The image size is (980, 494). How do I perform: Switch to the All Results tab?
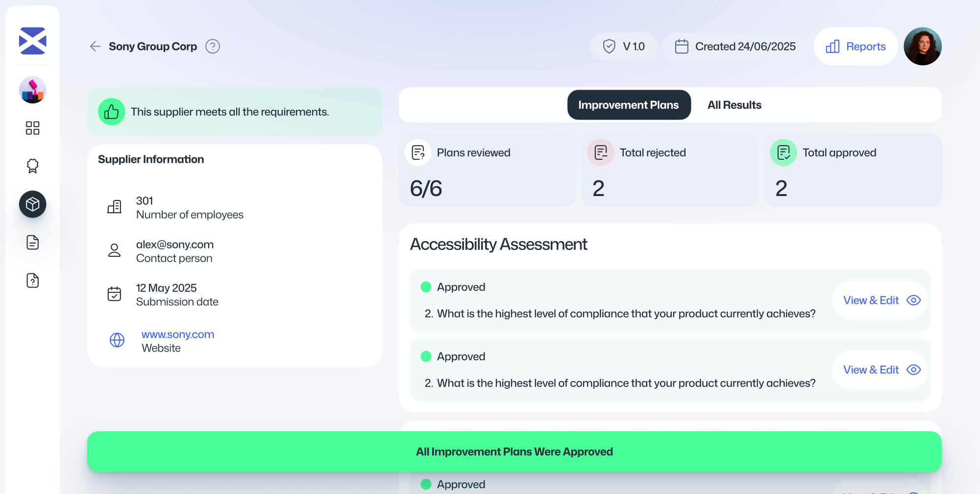tap(734, 105)
